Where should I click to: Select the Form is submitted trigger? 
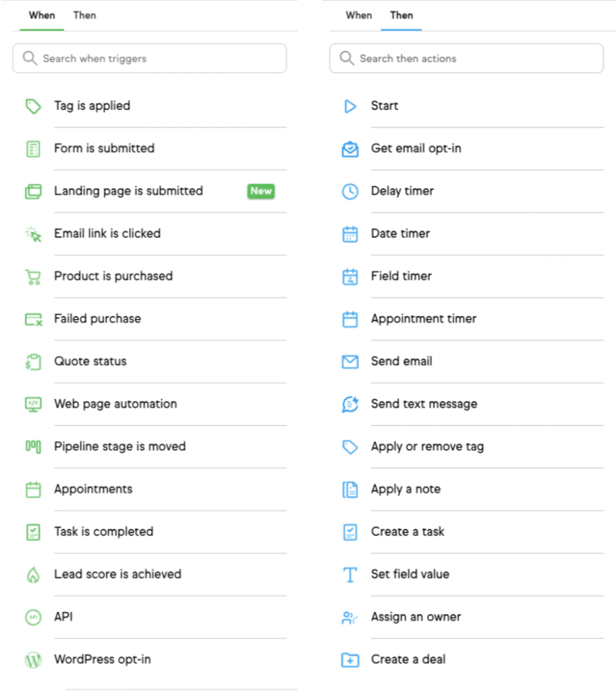coord(104,148)
